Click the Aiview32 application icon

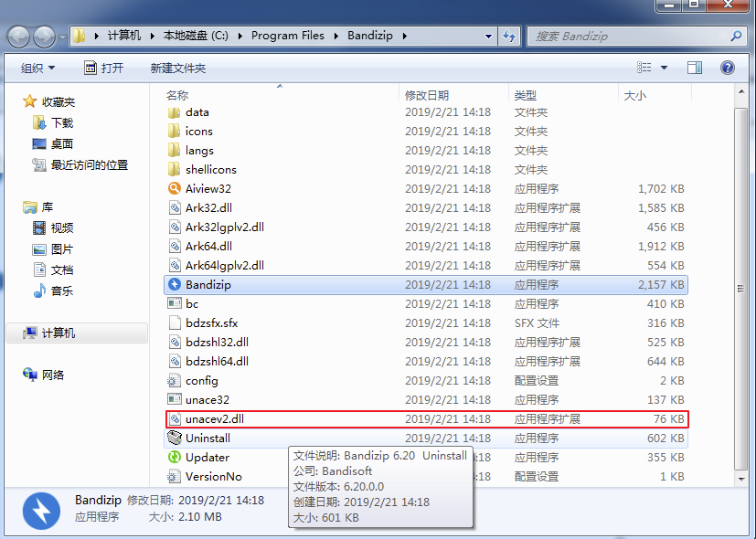click(x=174, y=188)
